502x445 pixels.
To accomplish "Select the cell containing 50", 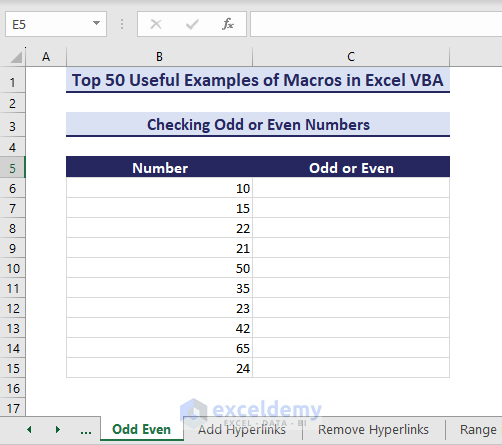I will 159,268.
